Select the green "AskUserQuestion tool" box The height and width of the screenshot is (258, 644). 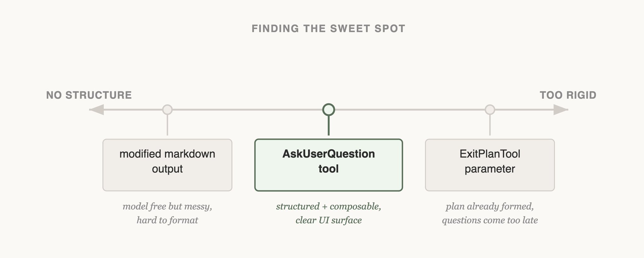pos(328,165)
